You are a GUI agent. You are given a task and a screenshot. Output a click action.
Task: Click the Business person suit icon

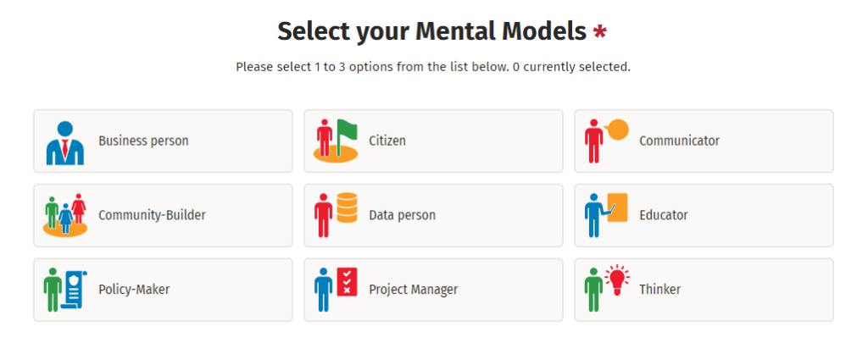(x=65, y=143)
